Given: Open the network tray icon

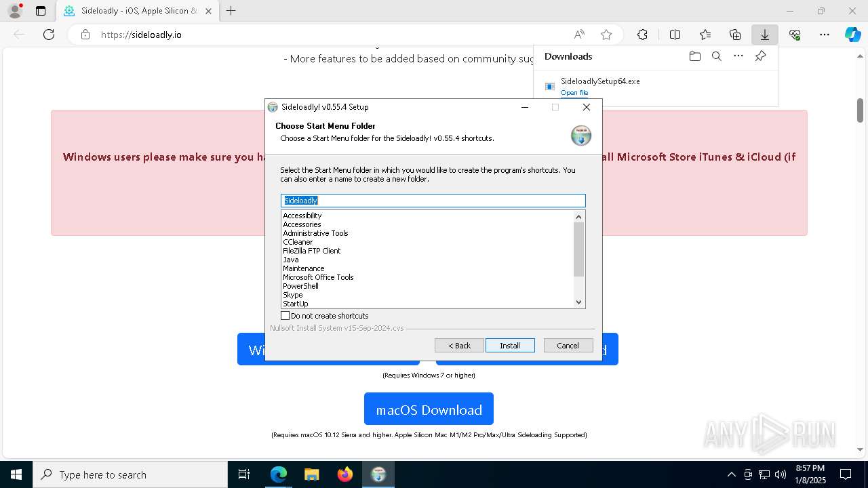Looking at the screenshot, I should [x=764, y=474].
